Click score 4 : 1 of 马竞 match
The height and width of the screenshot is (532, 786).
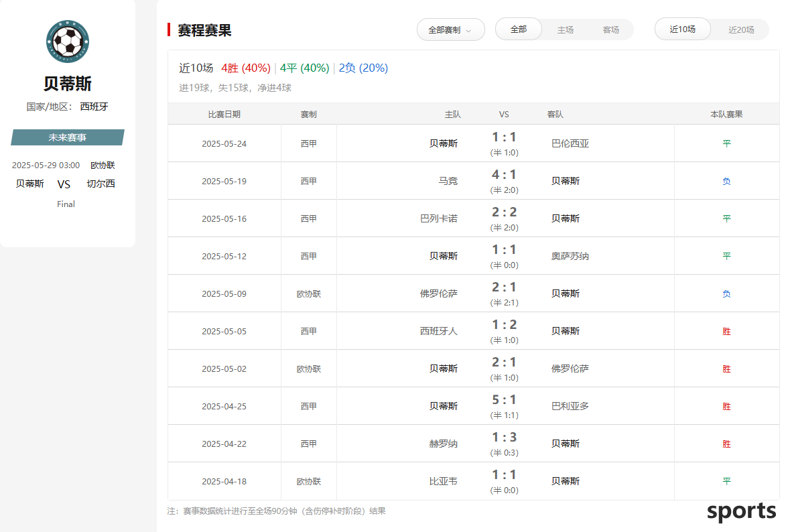(504, 174)
